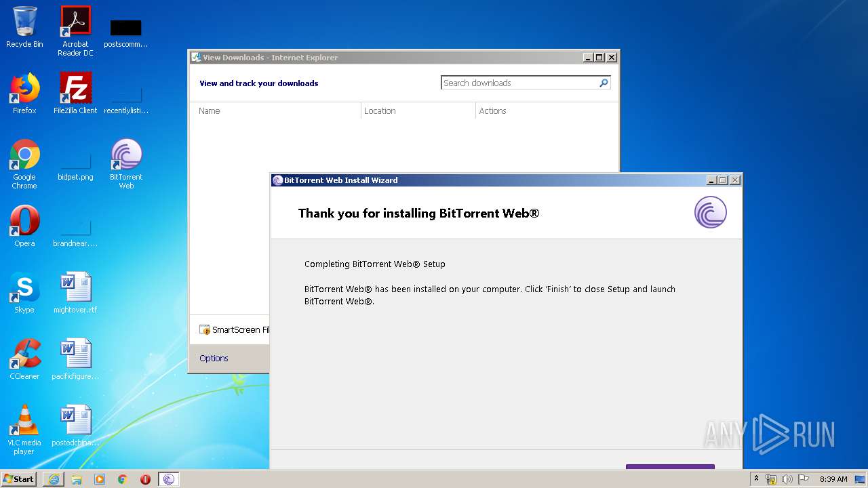Screen dimensions: 868x488
Task: Open Windows Media Player on taskbar
Action: click(x=100, y=479)
